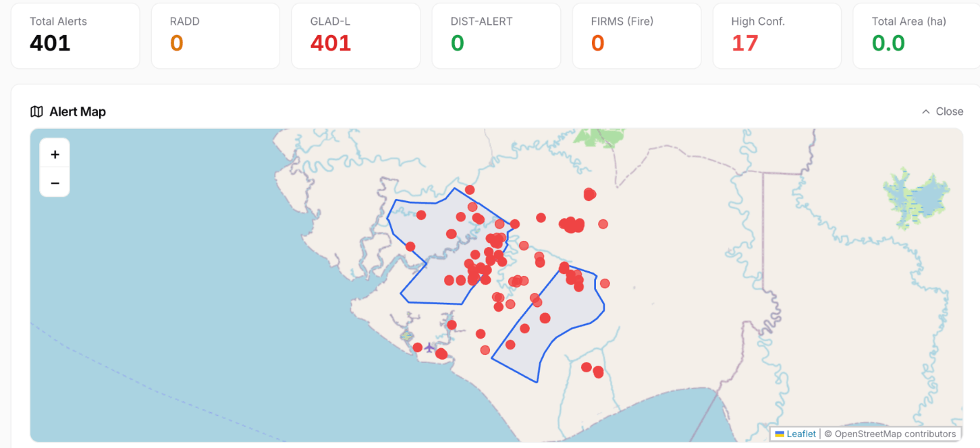Click the airplane airport icon on map
Viewport: 980px width, 448px height.
pyautogui.click(x=429, y=347)
